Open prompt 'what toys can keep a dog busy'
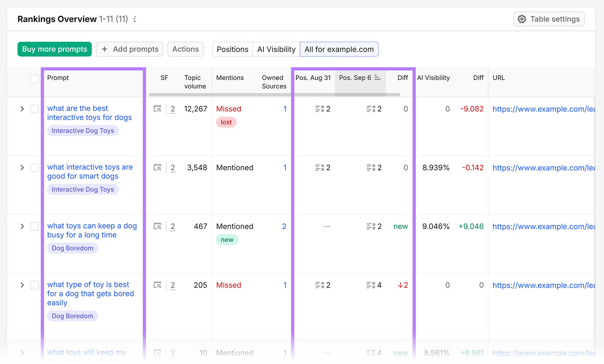This screenshot has width=604, height=364. tap(92, 230)
